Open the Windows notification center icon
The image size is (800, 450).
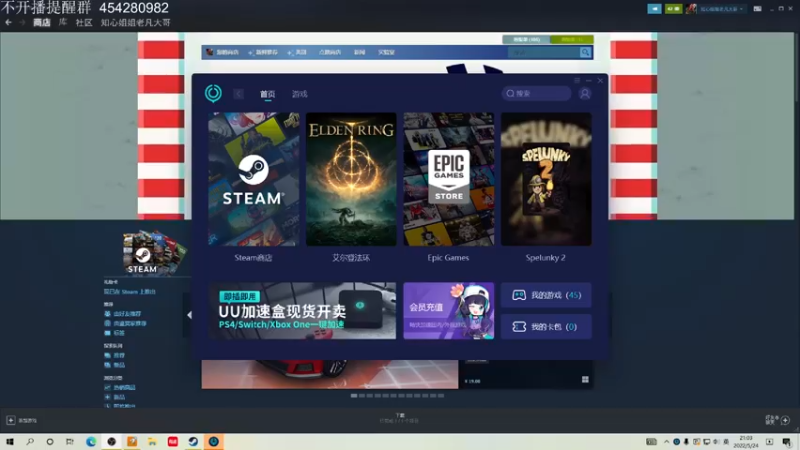coord(786,442)
